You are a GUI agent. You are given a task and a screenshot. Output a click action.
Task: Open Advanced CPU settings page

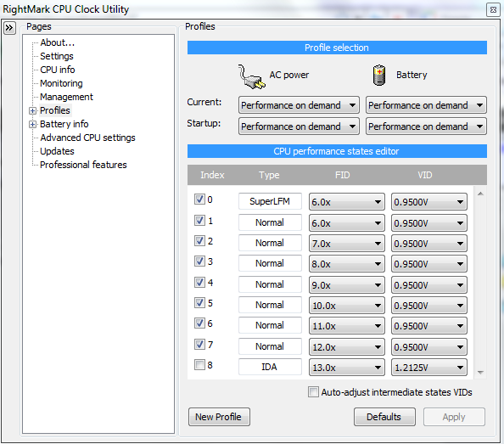(x=87, y=138)
